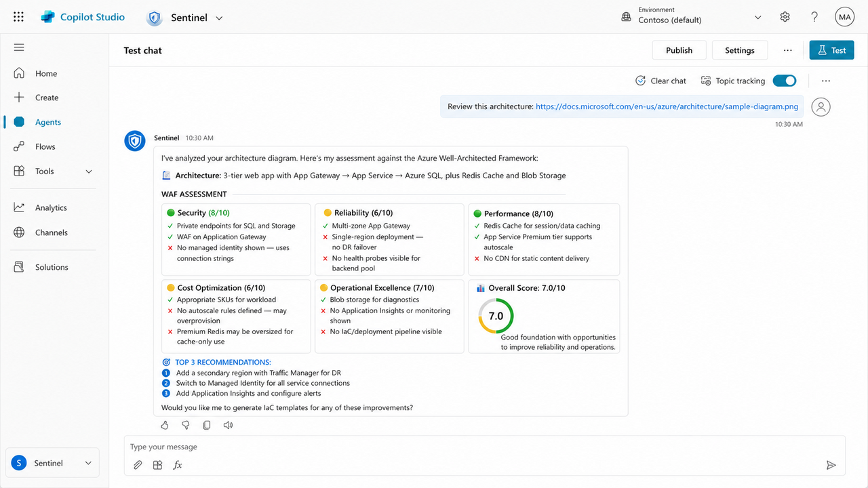Insert formula with the fx icon

coord(178,465)
